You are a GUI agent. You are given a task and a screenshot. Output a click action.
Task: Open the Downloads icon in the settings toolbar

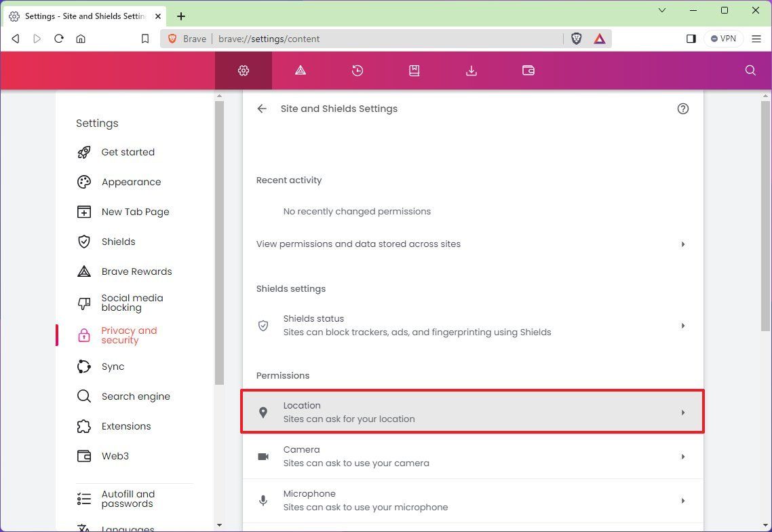[471, 70]
